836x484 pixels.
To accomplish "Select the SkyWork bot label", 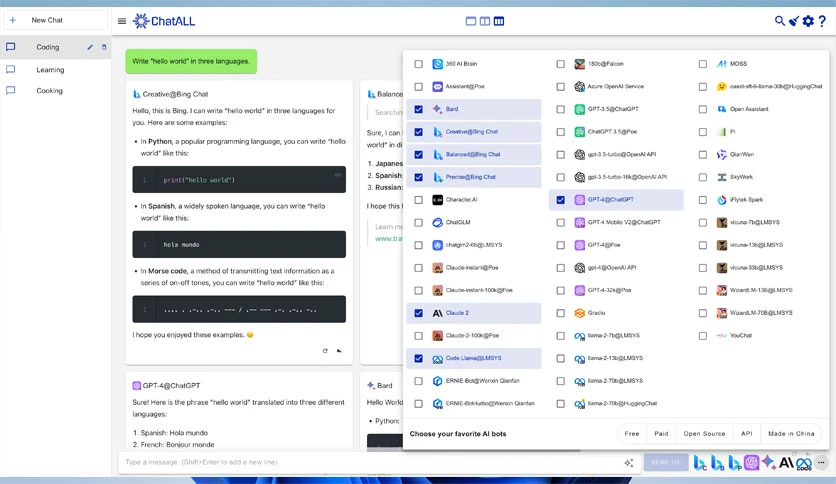I will [x=741, y=177].
